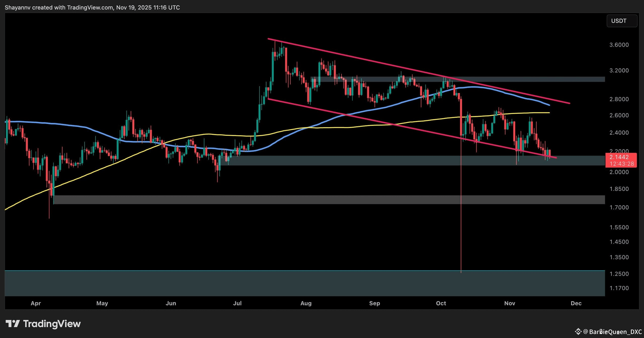Click the Apr month label
The width and height of the screenshot is (644, 338).
[x=36, y=303]
